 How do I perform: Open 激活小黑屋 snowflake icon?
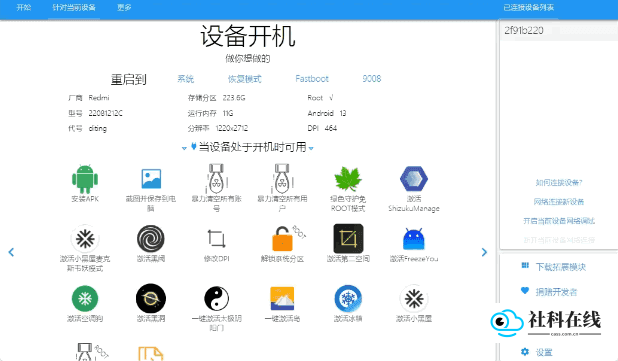coord(414,298)
